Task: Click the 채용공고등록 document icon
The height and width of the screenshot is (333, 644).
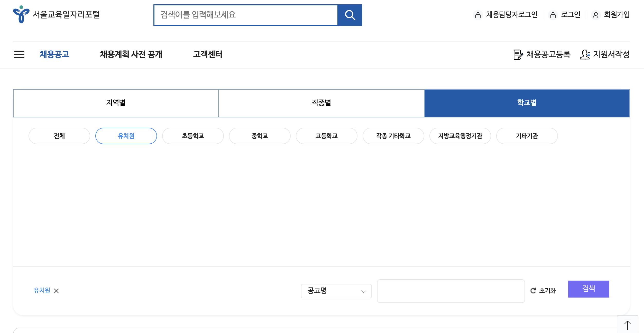Action: pos(518,54)
